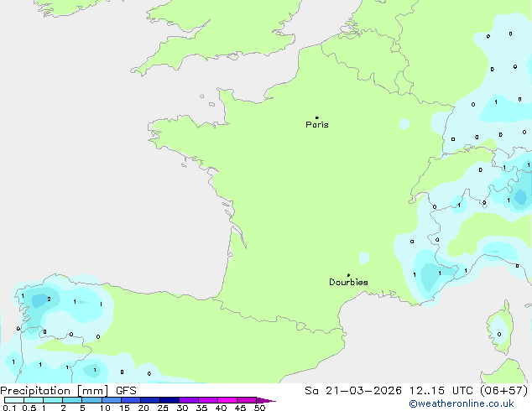This screenshot has width=532, height=411.
Task: Click the '12..15 UTC' time text
Action: 441,391
